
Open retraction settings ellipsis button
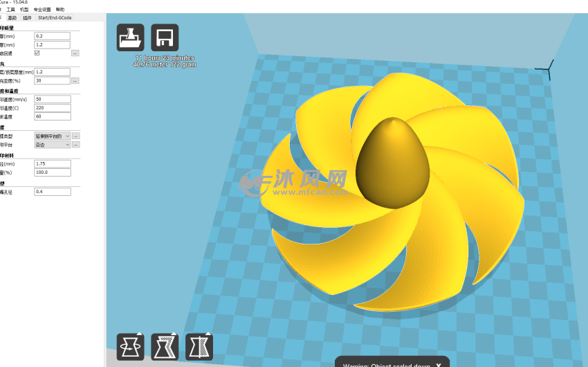(x=75, y=53)
